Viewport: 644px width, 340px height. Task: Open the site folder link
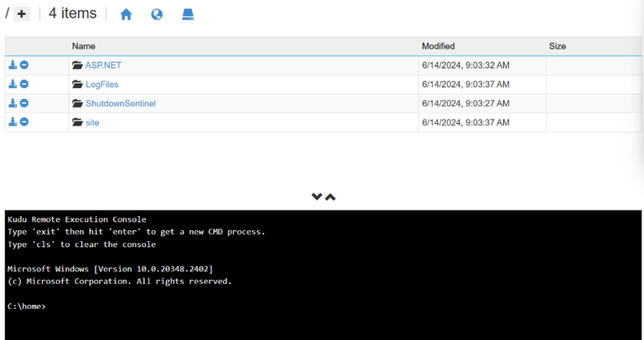pyautogui.click(x=92, y=123)
